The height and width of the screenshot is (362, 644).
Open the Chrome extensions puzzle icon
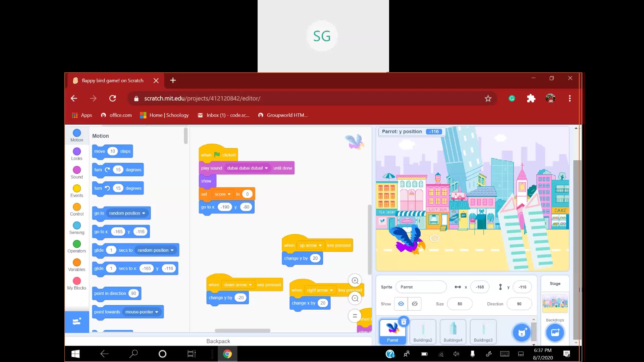click(x=531, y=99)
